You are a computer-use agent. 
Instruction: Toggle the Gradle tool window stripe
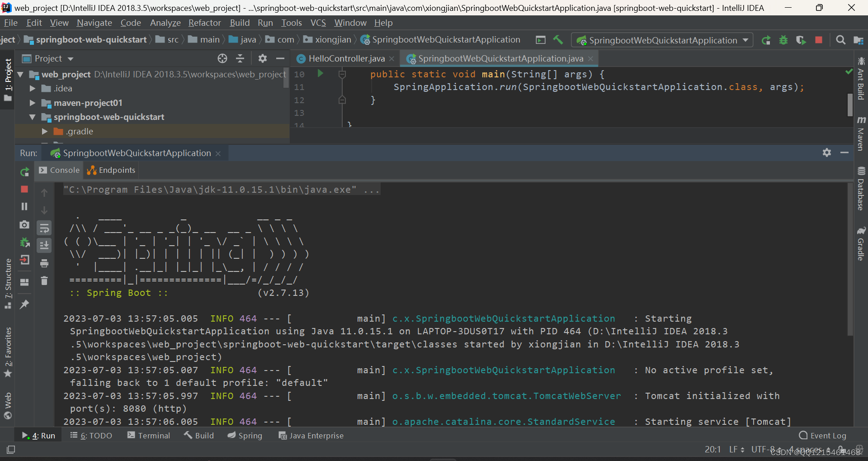point(861,243)
